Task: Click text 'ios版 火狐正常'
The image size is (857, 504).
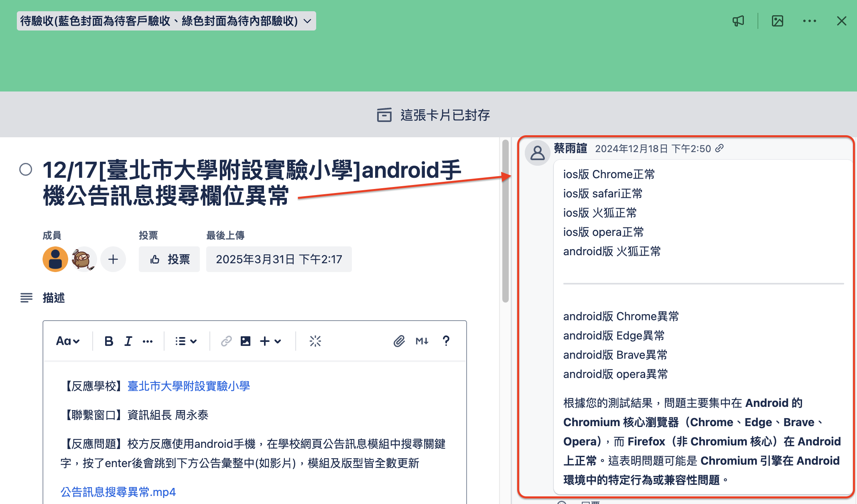Action: click(x=600, y=213)
